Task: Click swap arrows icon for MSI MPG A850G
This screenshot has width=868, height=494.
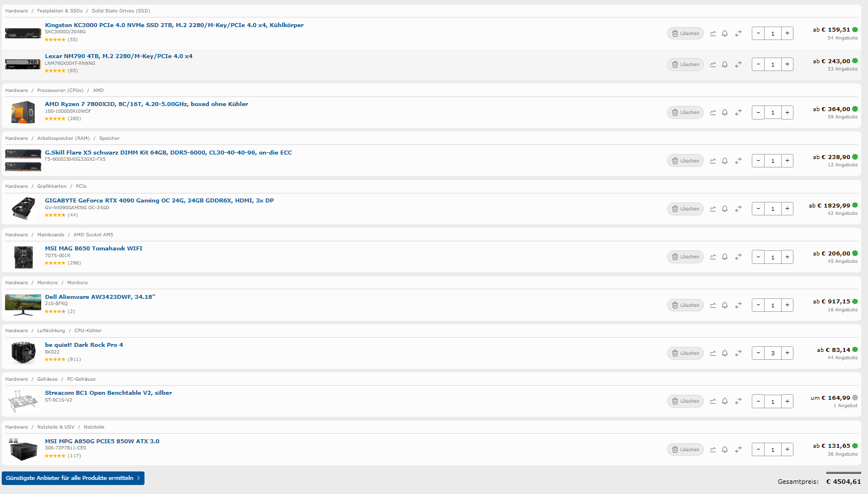Action: pyautogui.click(x=738, y=449)
